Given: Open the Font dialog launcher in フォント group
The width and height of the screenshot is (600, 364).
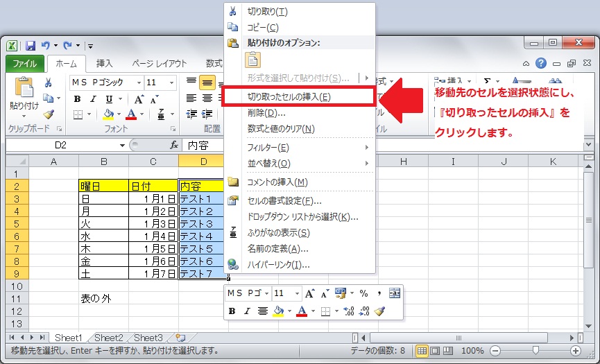Looking at the screenshot, I should (173, 129).
